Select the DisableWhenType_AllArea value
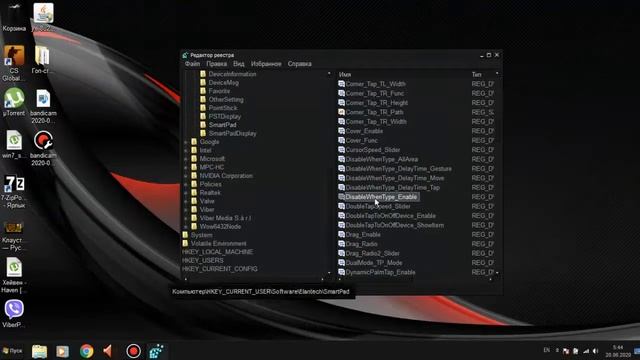Screen dimensions: 640x360 (382, 159)
